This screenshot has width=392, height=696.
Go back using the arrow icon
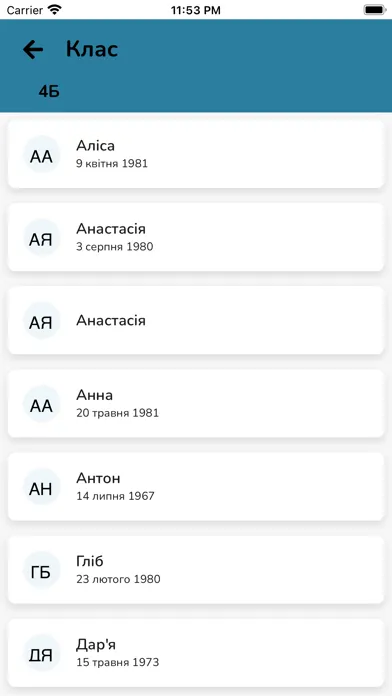tap(33, 49)
